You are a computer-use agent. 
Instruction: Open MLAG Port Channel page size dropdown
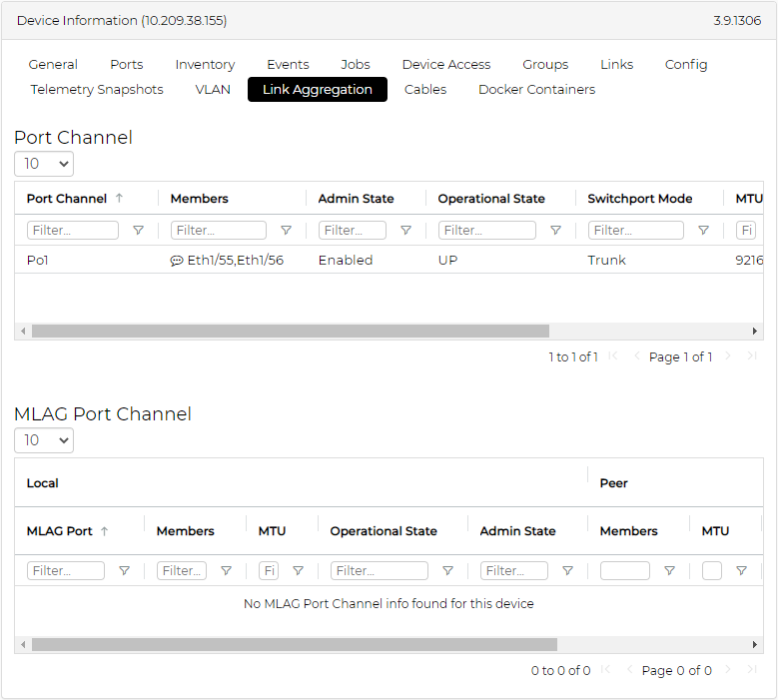(x=44, y=440)
